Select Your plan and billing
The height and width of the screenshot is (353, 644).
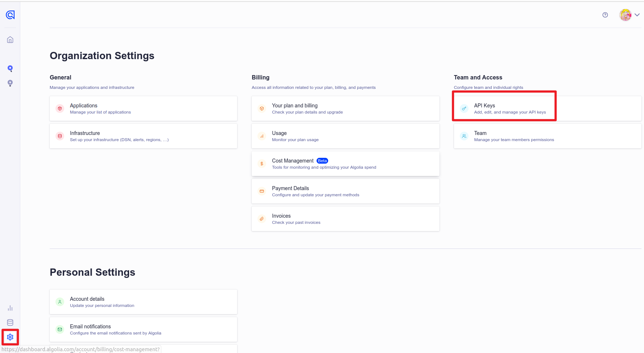pos(345,108)
